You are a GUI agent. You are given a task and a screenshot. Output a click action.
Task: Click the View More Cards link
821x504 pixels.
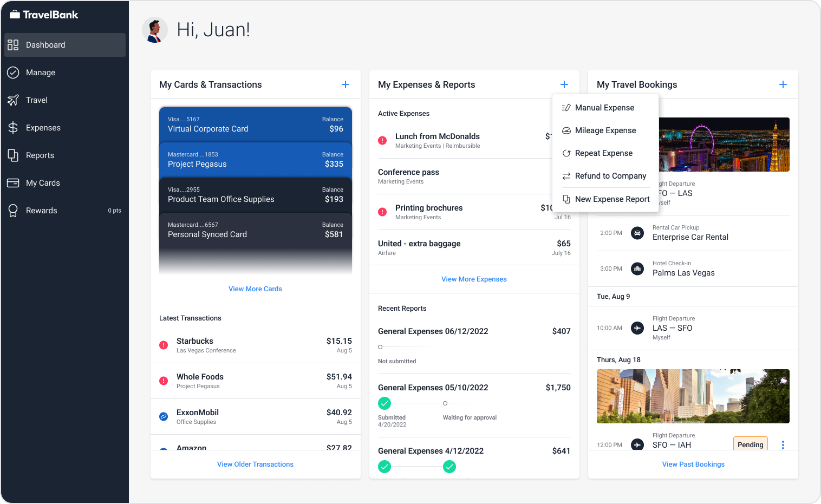pos(255,289)
